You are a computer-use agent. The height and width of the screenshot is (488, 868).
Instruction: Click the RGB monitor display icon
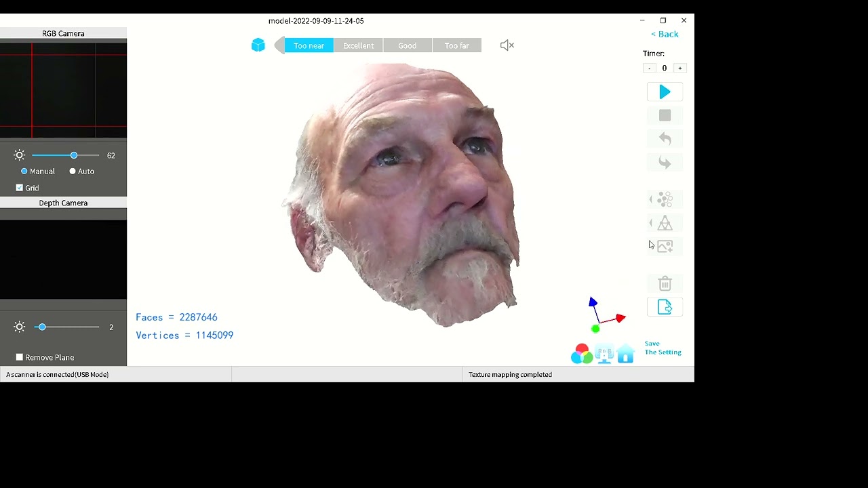point(604,354)
